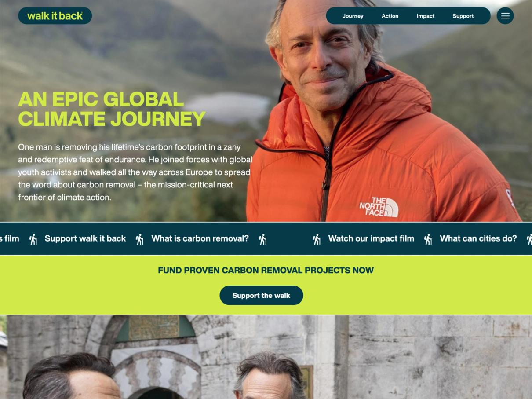Image resolution: width=532 pixels, height=399 pixels.
Task: Click the hiker icon before Support walk it back
Action: coord(33,239)
